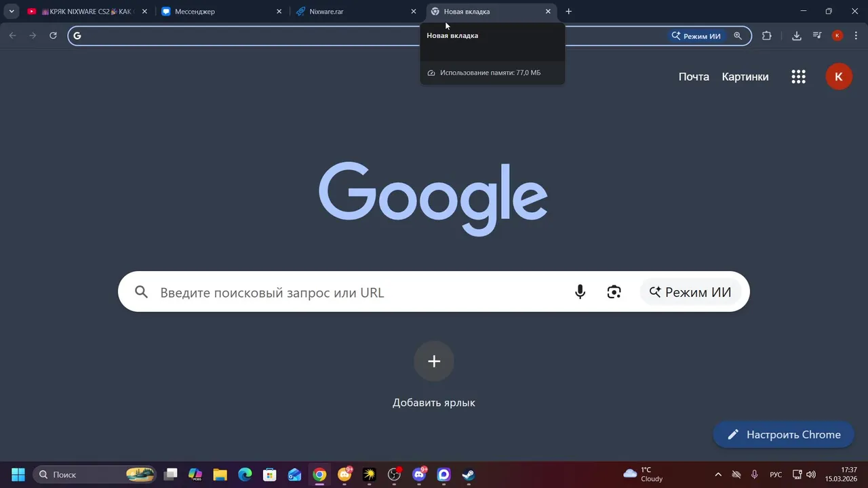Open the media controls icon in toolbar
Viewport: 868px width, 488px height.
pyautogui.click(x=817, y=36)
